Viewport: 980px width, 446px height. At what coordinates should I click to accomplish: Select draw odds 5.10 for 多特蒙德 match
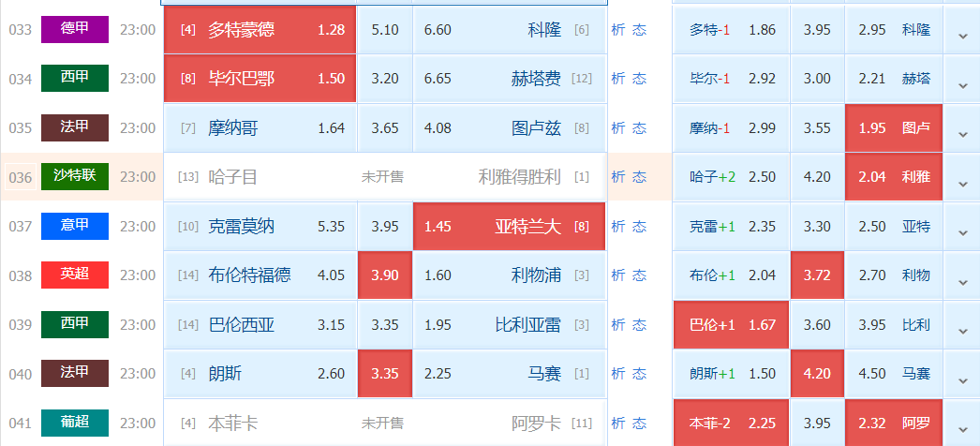click(385, 29)
